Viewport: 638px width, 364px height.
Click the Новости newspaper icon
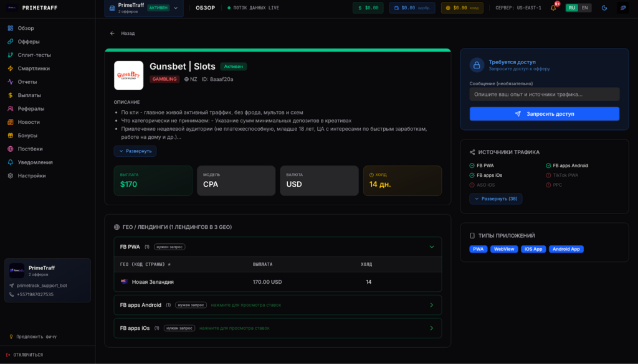point(11,122)
